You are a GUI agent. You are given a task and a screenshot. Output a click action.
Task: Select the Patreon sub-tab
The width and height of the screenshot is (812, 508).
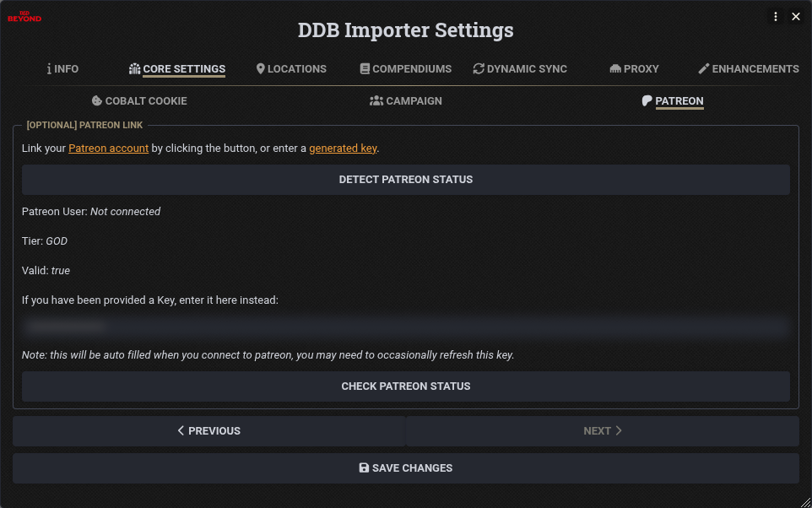coord(672,101)
